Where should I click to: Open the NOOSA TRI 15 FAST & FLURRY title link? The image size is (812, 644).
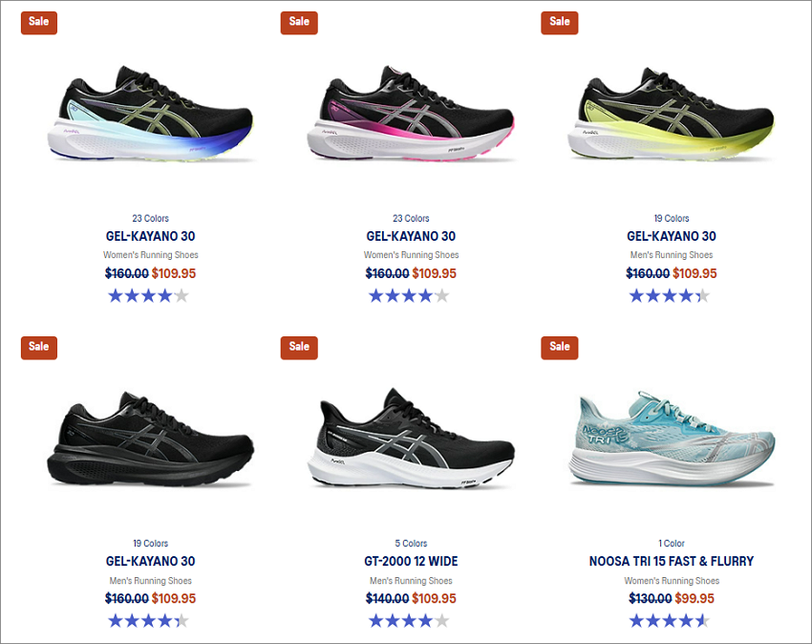coord(672,561)
